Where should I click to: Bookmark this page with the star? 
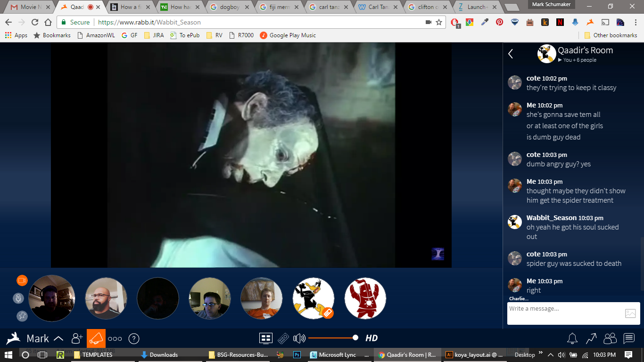tap(439, 22)
